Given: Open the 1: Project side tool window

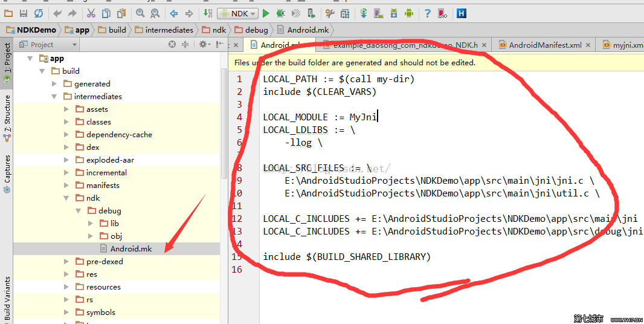Looking at the screenshot, I should pyautogui.click(x=7, y=62).
